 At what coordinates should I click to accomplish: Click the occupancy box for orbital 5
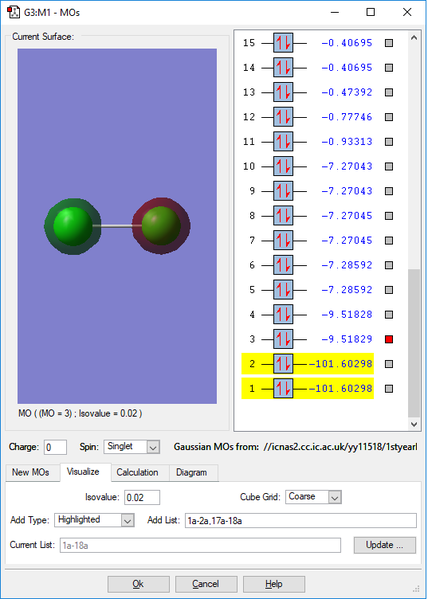(x=283, y=290)
